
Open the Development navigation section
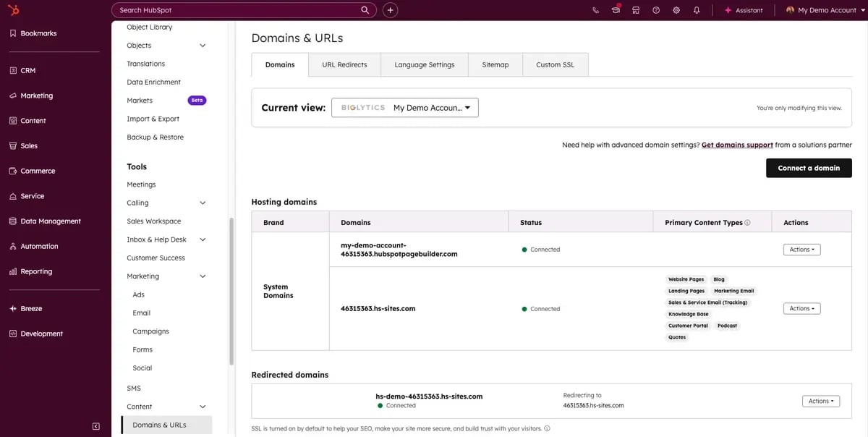pos(35,334)
